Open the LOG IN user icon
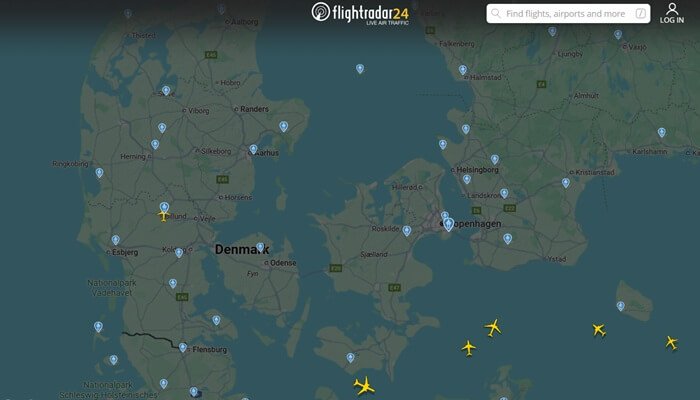Image resolution: width=700 pixels, height=400 pixels. click(x=672, y=8)
